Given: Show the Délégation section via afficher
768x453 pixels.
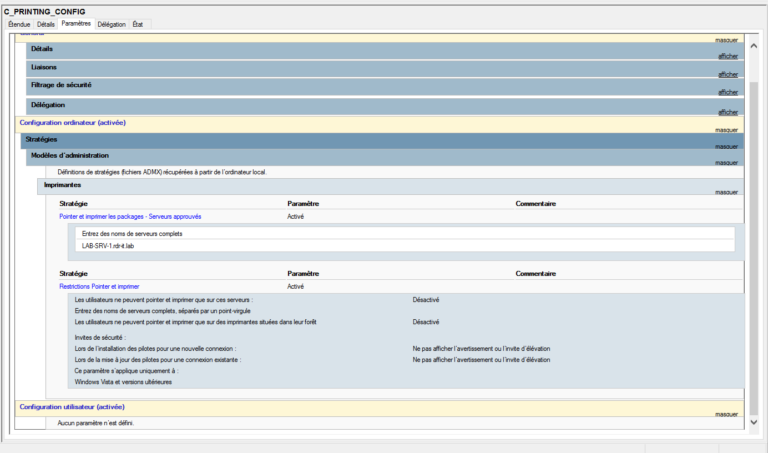Looking at the screenshot, I should (x=728, y=112).
